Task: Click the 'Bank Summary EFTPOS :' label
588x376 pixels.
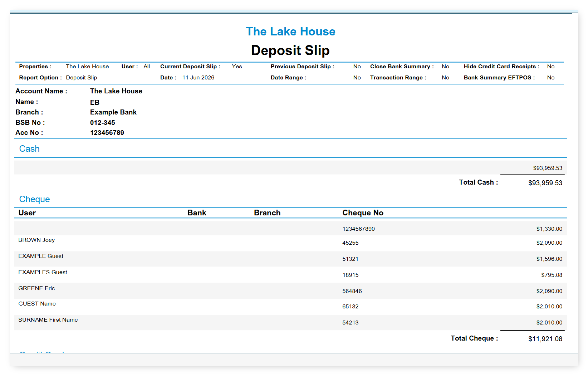Action: click(x=499, y=78)
